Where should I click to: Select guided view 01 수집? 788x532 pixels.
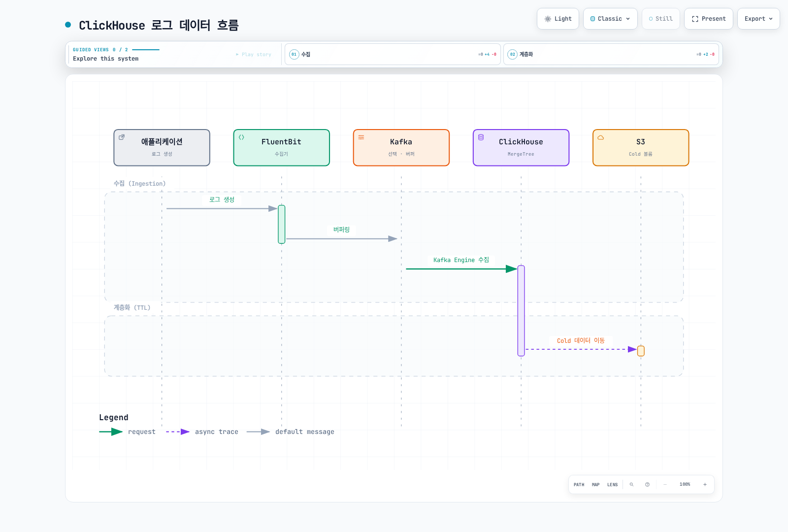click(393, 54)
